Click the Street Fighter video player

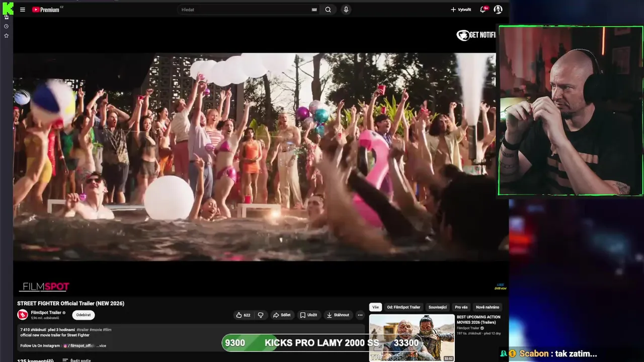point(254,157)
